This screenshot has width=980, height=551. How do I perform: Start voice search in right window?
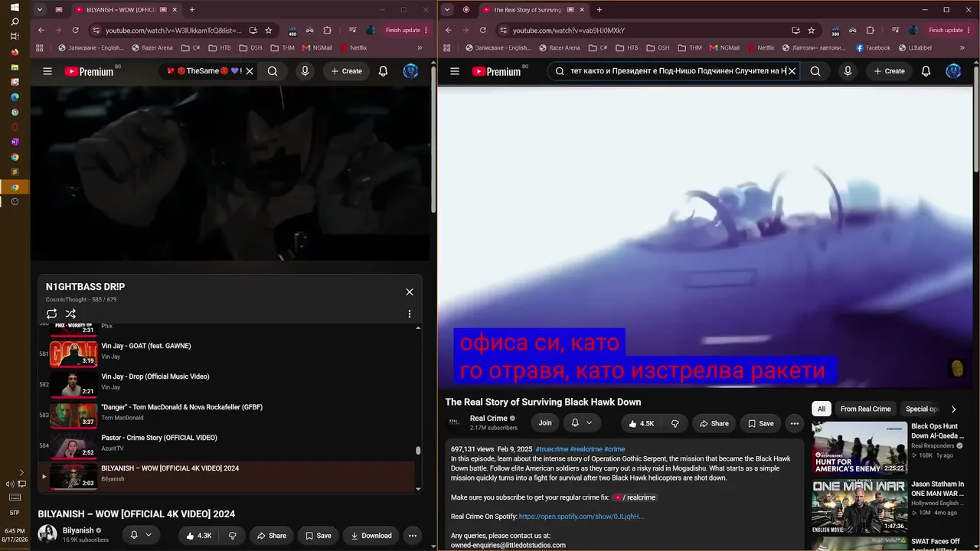(x=848, y=71)
